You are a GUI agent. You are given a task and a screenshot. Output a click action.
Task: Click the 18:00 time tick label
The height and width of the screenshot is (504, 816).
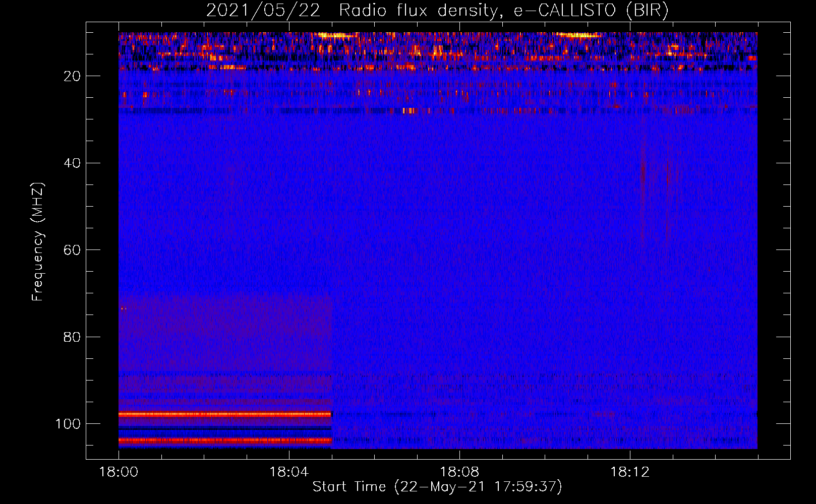[x=119, y=472]
